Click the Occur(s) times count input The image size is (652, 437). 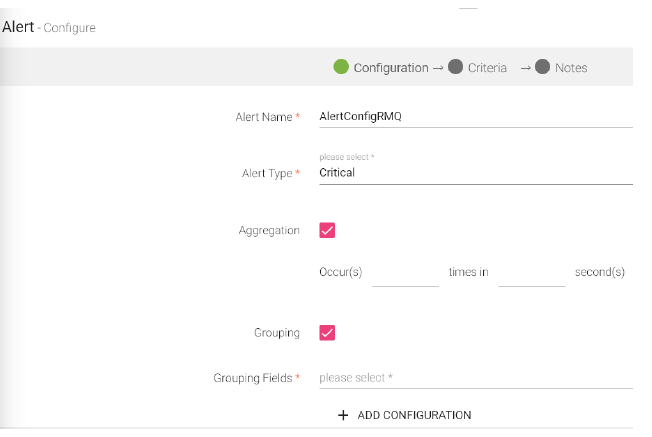pyautogui.click(x=405, y=273)
